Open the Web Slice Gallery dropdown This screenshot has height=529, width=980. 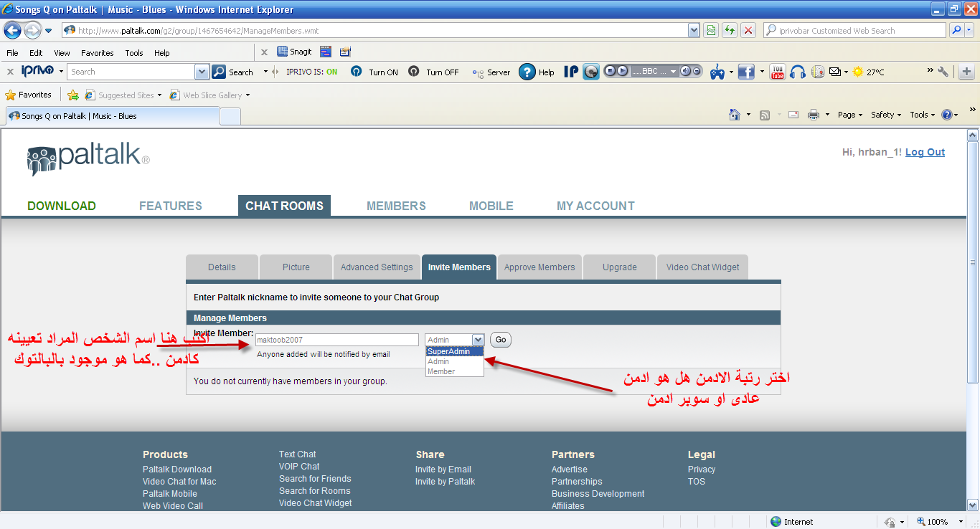[248, 95]
